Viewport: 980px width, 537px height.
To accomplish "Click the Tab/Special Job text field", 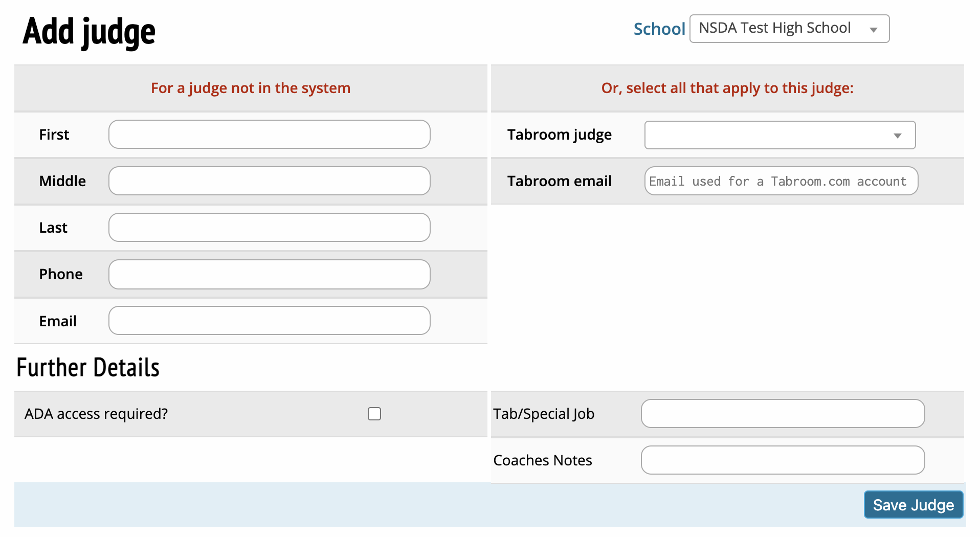I will click(783, 414).
